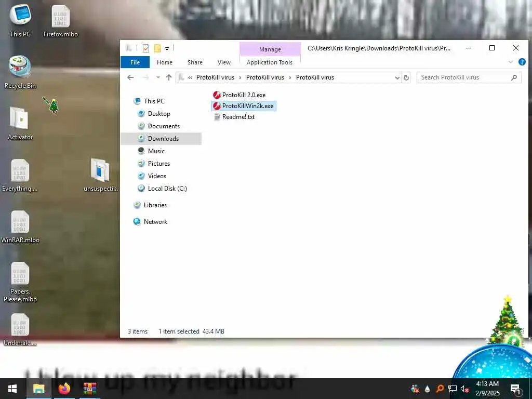Open Libraries in the navigation pane
This screenshot has height=399, width=532.
tap(150, 205)
